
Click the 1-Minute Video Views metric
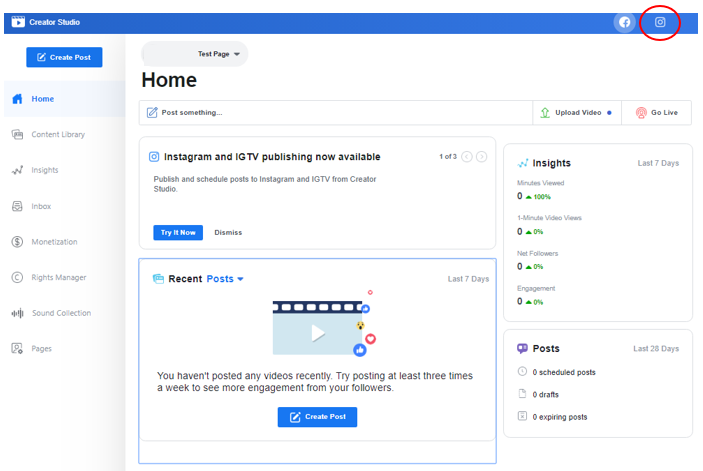[x=549, y=225]
